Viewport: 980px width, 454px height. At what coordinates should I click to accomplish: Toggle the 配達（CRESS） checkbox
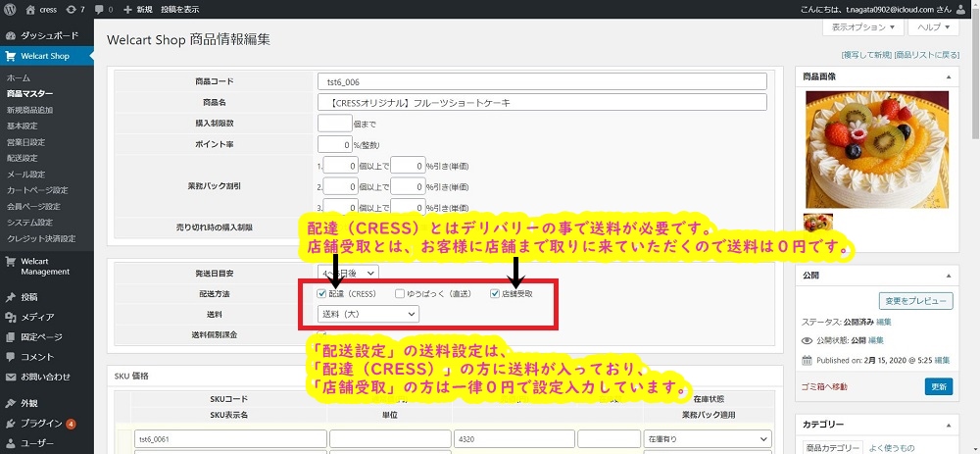[x=321, y=293]
